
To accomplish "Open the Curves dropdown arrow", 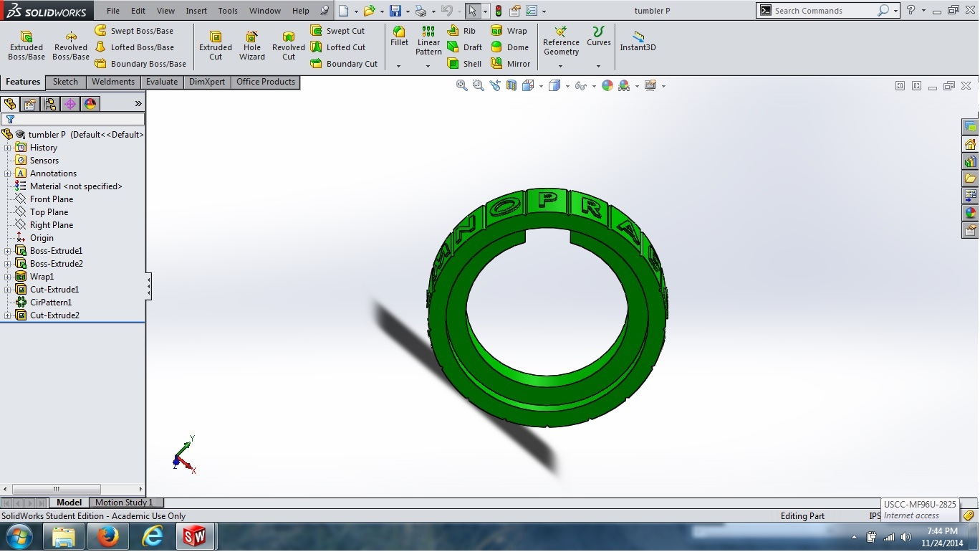I will pos(599,66).
